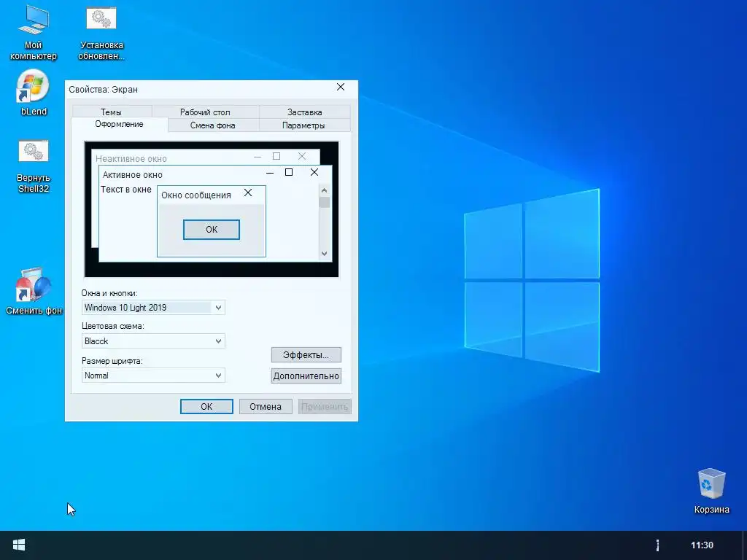Click the preview scrollbar up arrow
This screenshot has width=747, height=560.
[x=324, y=190]
